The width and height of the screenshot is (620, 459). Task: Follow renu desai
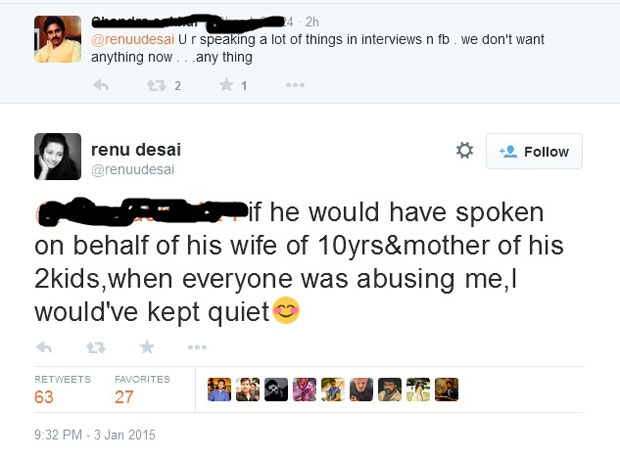click(x=535, y=151)
